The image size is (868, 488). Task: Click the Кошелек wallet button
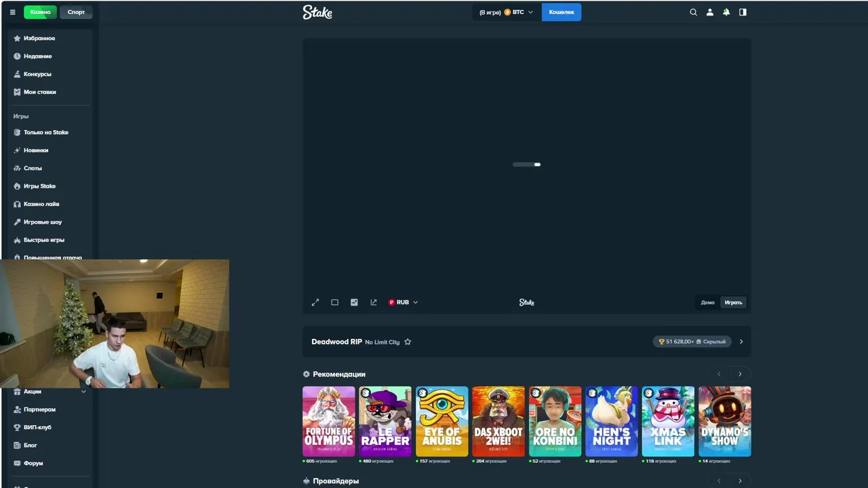(x=561, y=12)
